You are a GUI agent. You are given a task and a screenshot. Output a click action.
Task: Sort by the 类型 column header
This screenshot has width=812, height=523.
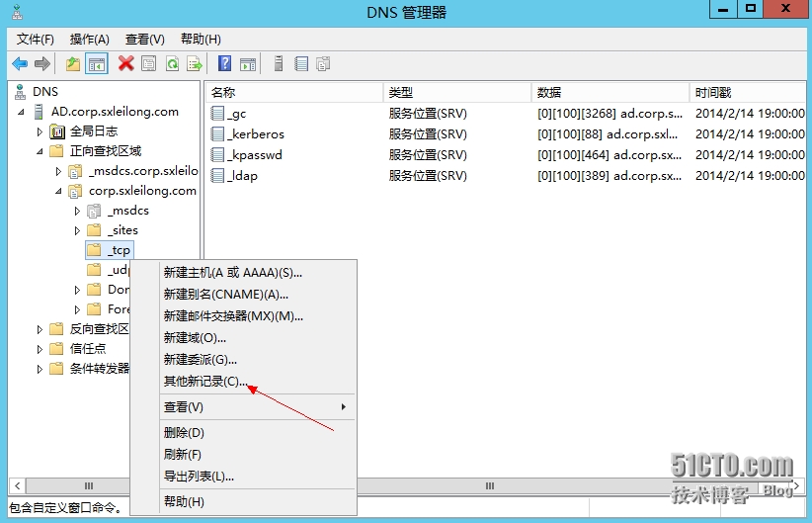[x=457, y=92]
